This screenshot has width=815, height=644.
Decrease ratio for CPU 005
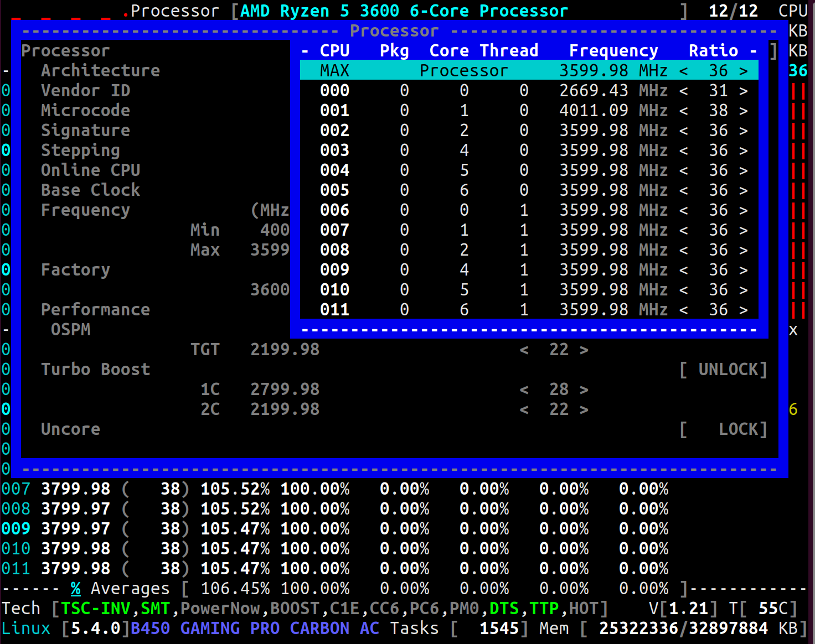(684, 190)
